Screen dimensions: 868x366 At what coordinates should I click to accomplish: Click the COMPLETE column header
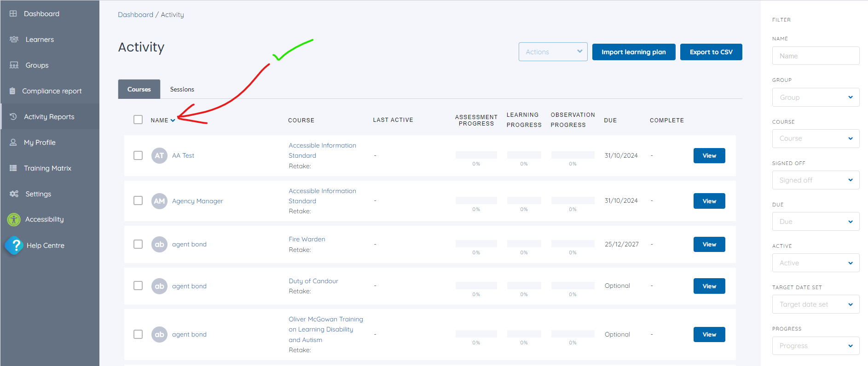(x=667, y=120)
